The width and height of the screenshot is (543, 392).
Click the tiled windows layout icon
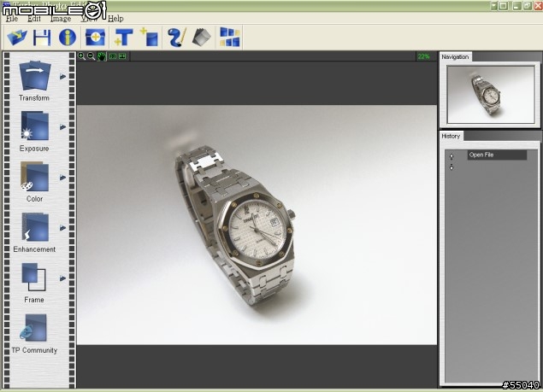tap(229, 37)
